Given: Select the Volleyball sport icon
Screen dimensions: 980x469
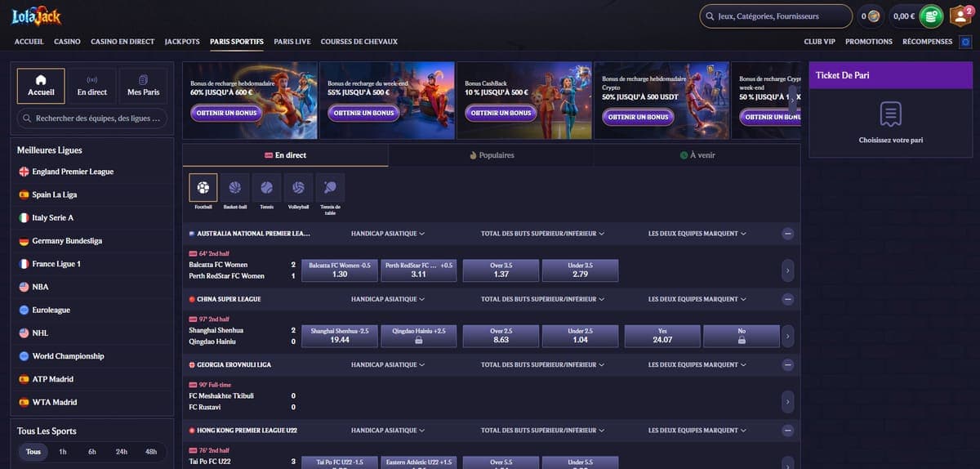Looking at the screenshot, I should pyautogui.click(x=298, y=188).
